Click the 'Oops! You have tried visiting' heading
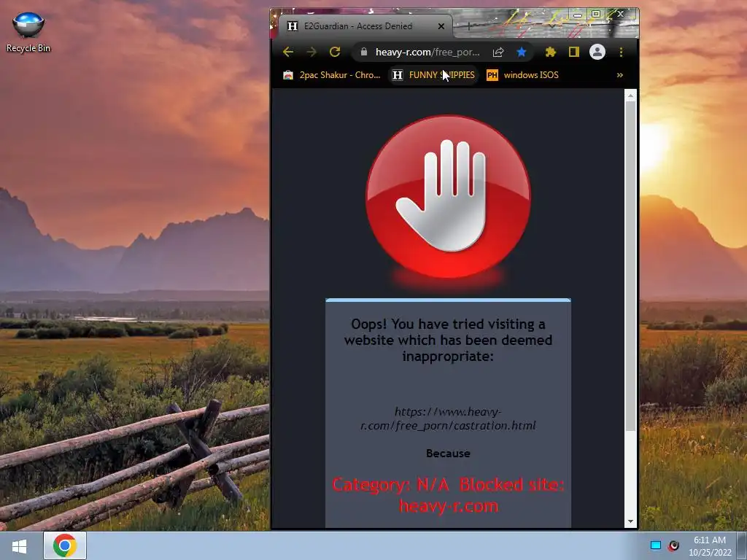The width and height of the screenshot is (747, 560). 449,340
